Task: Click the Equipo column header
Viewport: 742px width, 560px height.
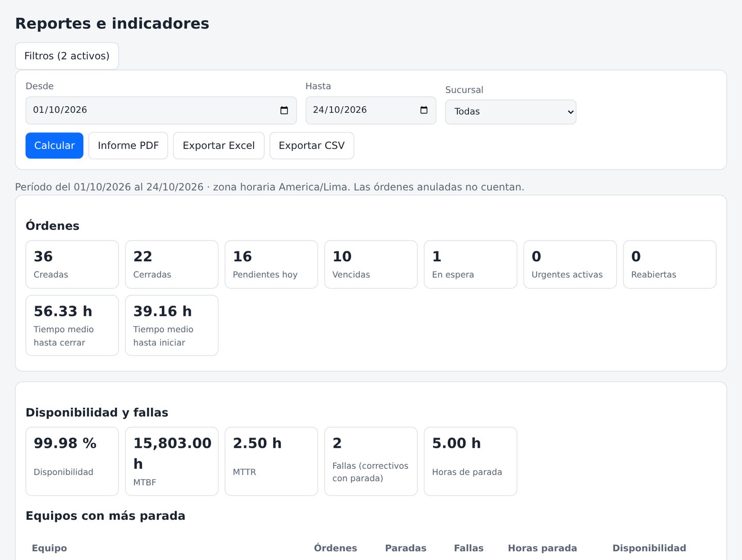Action: [x=49, y=548]
